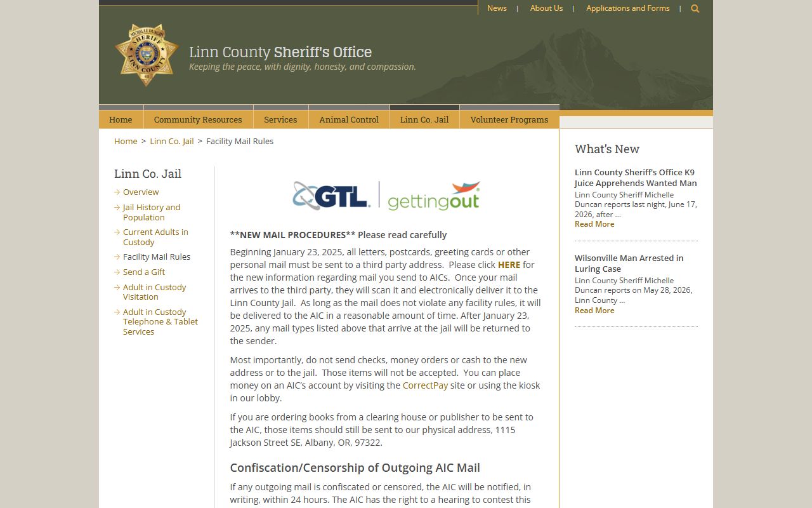Click the Linn Co. Jail breadcrumb link
Screen dimensions: 812x508
172,141
